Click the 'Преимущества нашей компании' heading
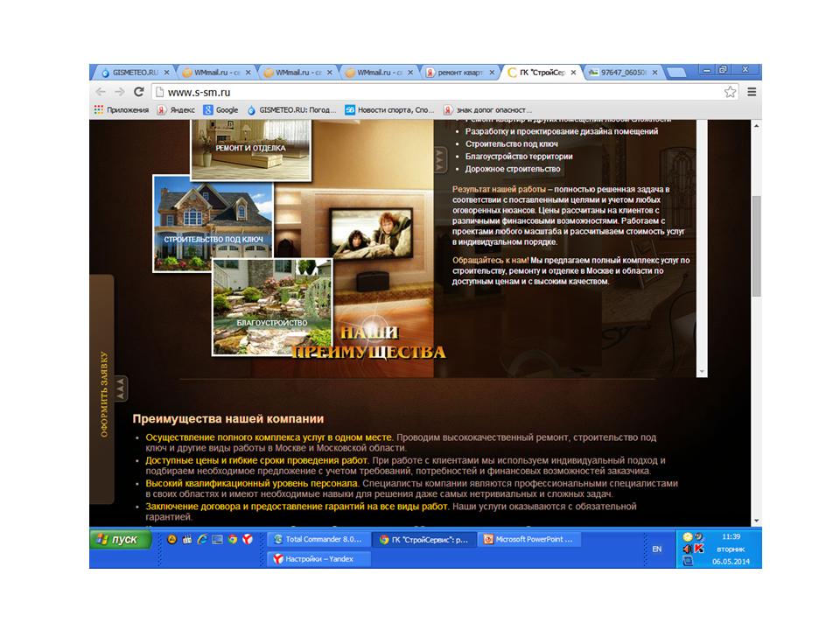Screen dimensions: 840x630 pos(228,419)
